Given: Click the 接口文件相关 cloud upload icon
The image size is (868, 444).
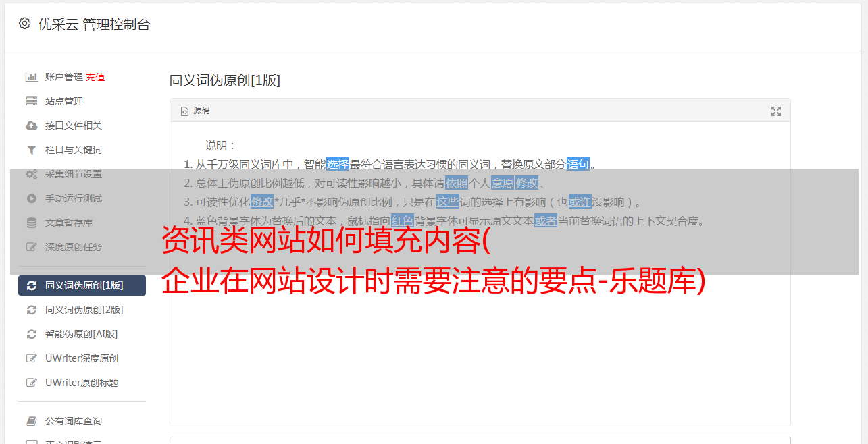Looking at the screenshot, I should [31, 126].
